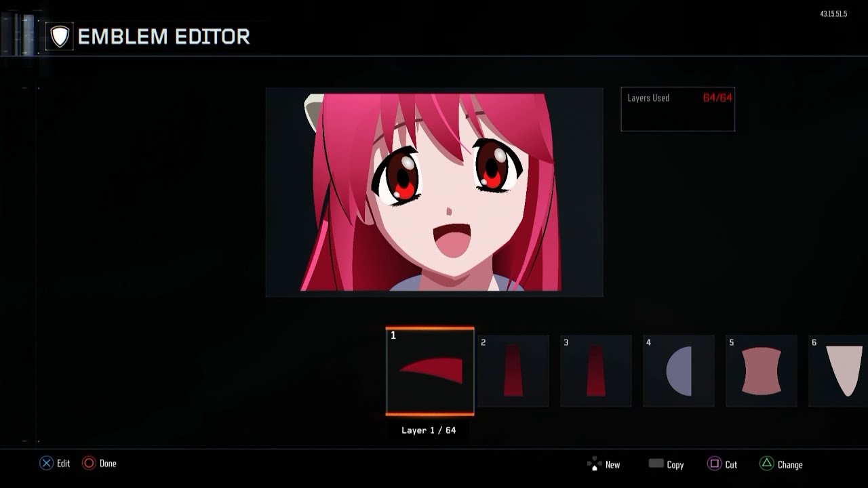Click the Edit label

[63, 464]
